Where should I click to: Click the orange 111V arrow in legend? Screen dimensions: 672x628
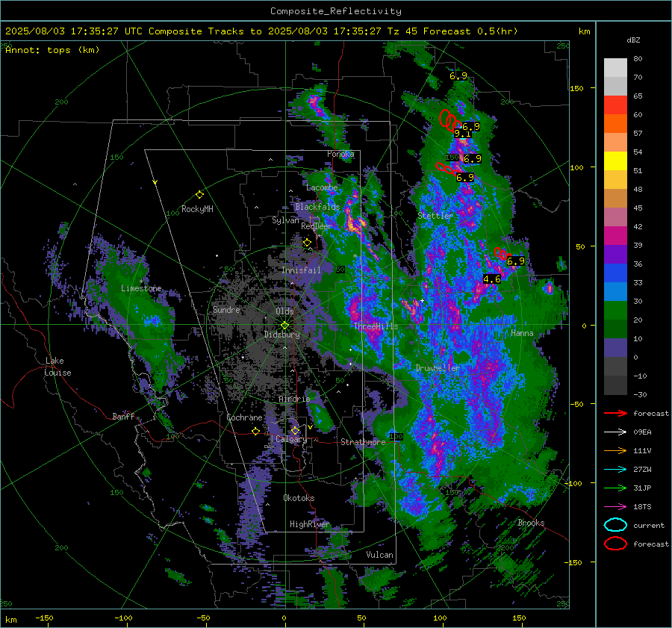(x=615, y=450)
